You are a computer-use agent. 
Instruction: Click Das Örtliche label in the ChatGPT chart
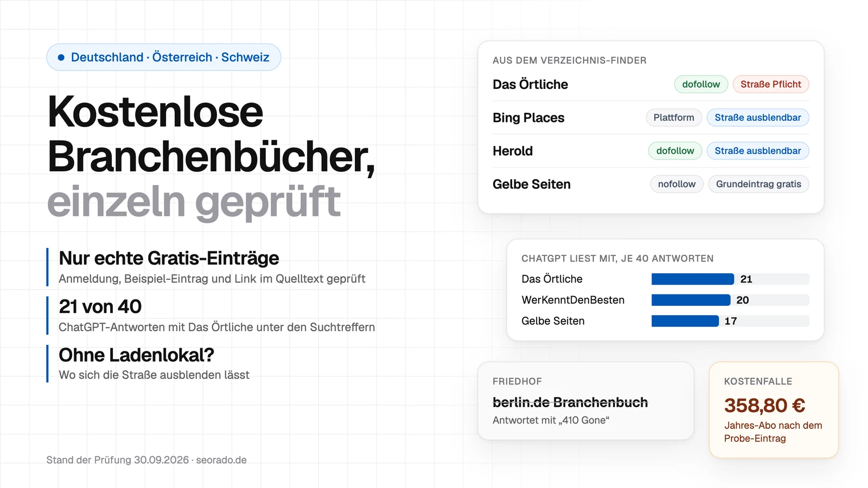point(552,279)
